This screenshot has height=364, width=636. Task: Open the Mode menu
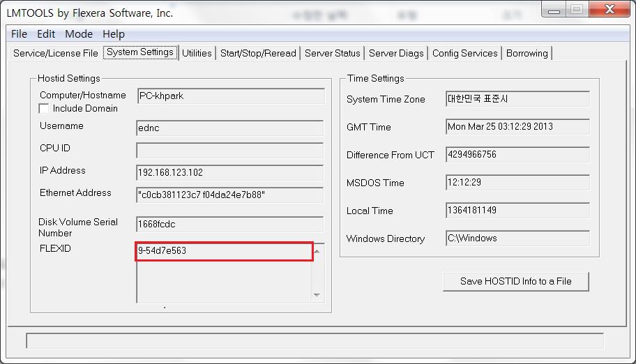[79, 34]
